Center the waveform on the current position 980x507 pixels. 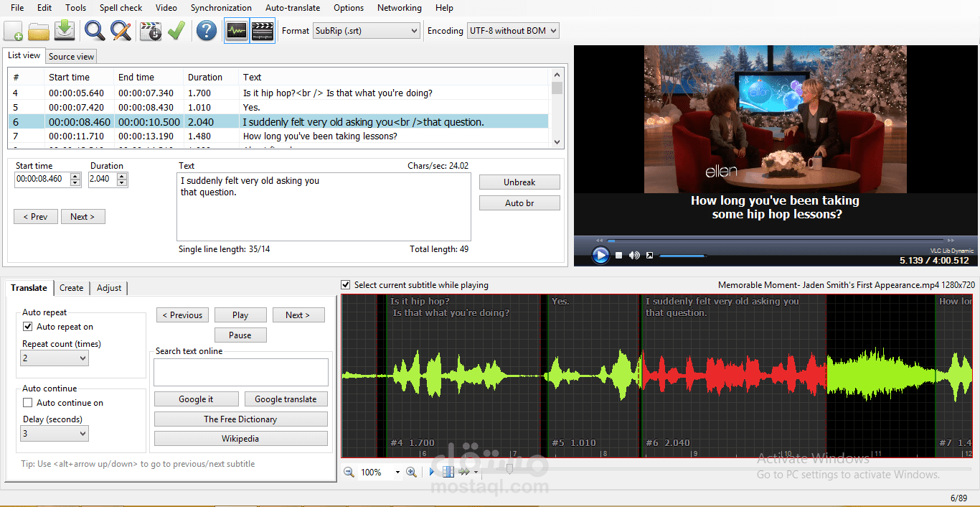[x=448, y=472]
